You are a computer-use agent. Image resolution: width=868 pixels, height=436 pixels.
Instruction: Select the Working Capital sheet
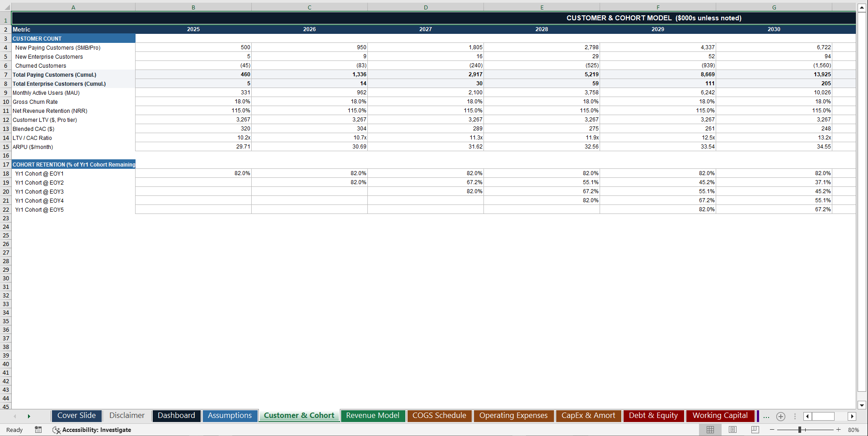[x=720, y=416]
